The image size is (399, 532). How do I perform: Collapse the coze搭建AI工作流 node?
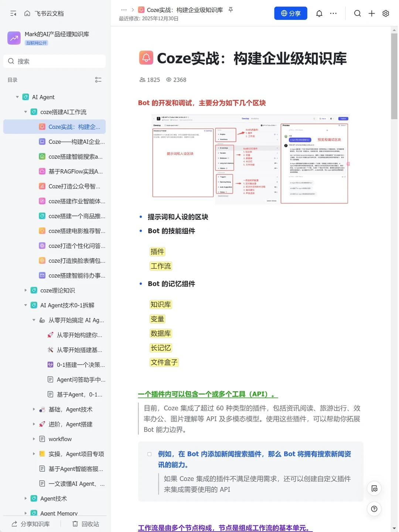[25, 112]
